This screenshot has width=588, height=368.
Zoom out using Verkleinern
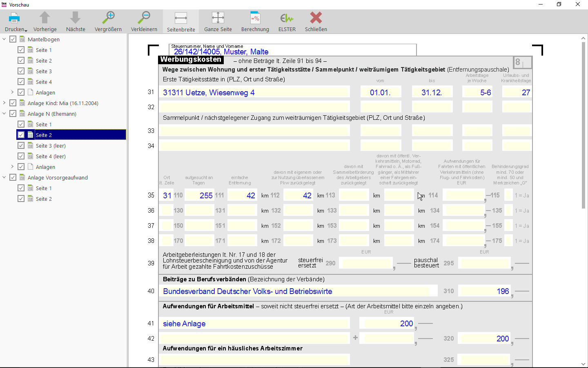coord(144,22)
